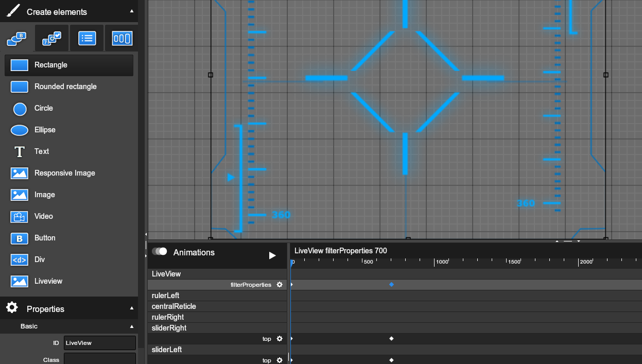Open gear settings for sliderRight's top property
The width and height of the screenshot is (642, 364).
click(x=279, y=339)
